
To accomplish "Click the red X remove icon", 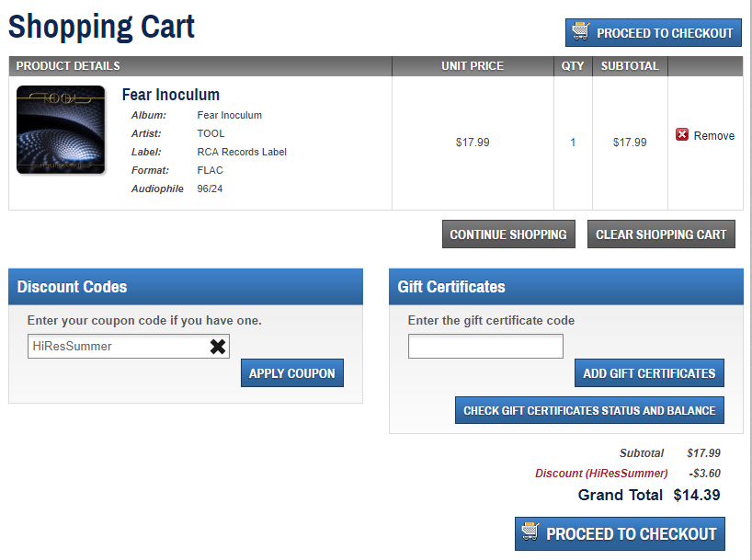I will coord(681,135).
